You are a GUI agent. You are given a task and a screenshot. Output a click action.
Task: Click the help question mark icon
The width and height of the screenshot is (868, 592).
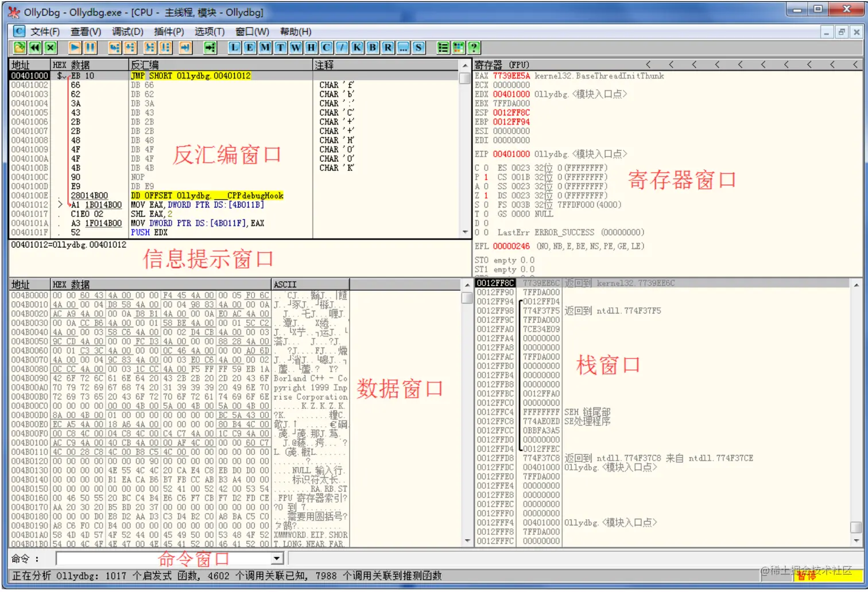tap(474, 48)
